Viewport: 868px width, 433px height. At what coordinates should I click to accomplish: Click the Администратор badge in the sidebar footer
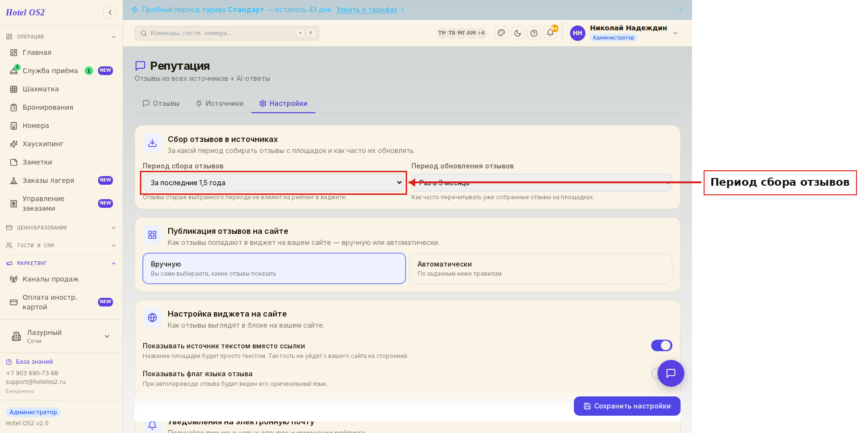pyautogui.click(x=33, y=412)
